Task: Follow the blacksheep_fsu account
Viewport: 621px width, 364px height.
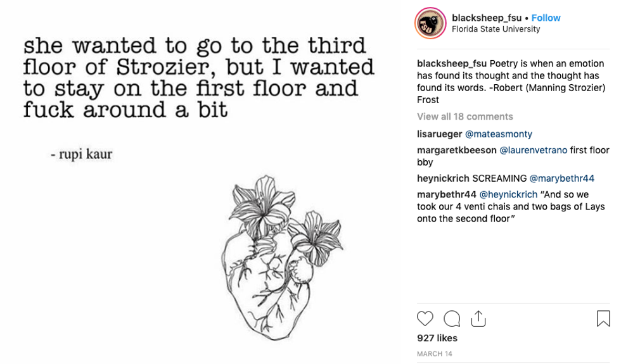Action: pyautogui.click(x=546, y=18)
